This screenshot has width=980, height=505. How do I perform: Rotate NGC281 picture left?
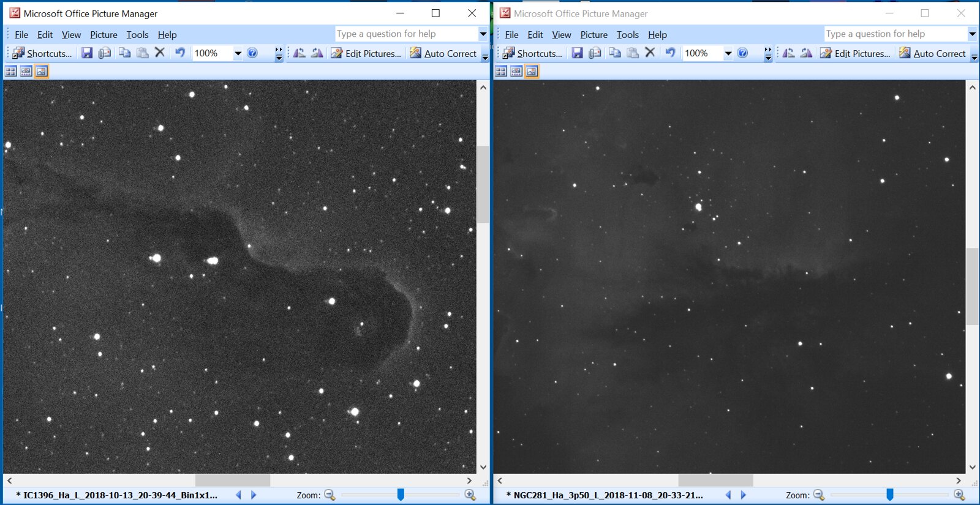click(789, 53)
